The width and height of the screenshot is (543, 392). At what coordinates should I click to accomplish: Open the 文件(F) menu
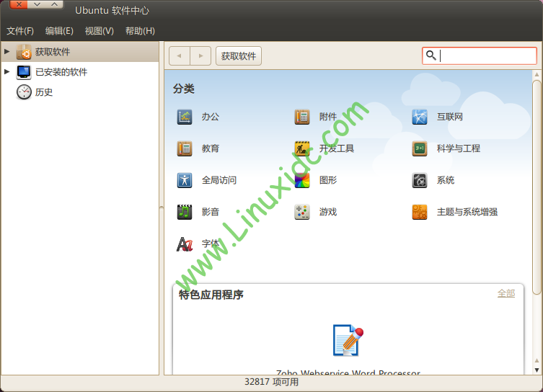click(x=20, y=31)
